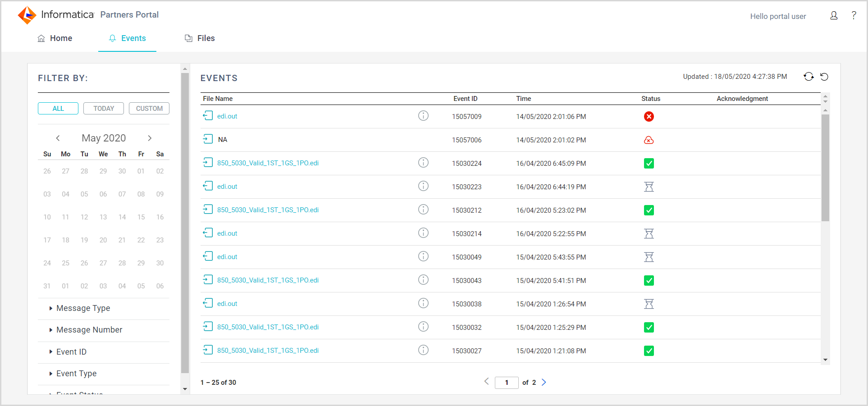Viewport: 868px width, 406px height.
Task: Sort by Time column header
Action: (524, 99)
